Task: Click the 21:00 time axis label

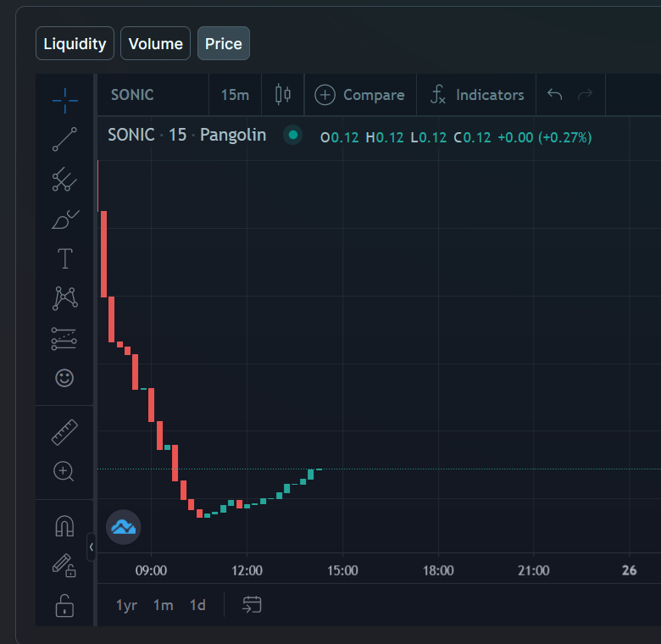Action: (x=534, y=570)
